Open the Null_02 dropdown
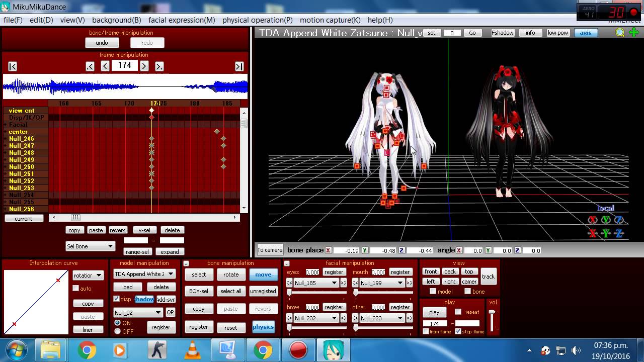Image resolution: width=644 pixels, height=362 pixels. click(137, 312)
